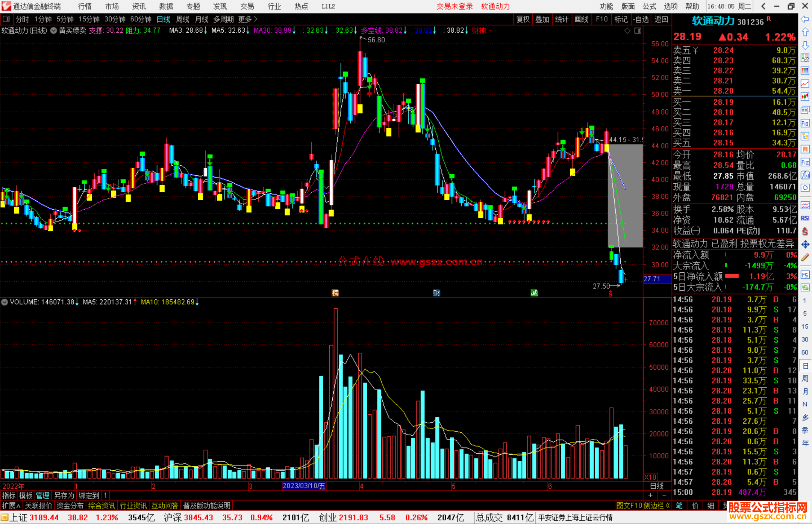Click the move crosshair arrows icon
The image size is (812, 524).
pyautogui.click(x=805, y=245)
